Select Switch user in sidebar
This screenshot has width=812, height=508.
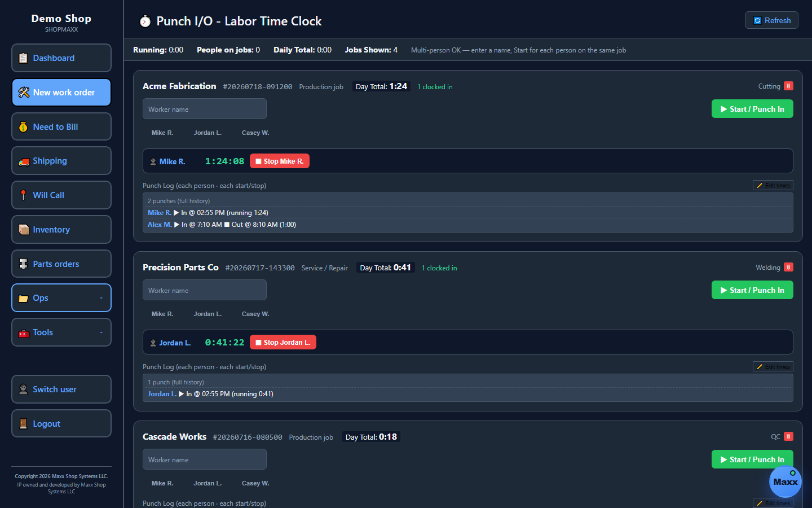coord(61,389)
